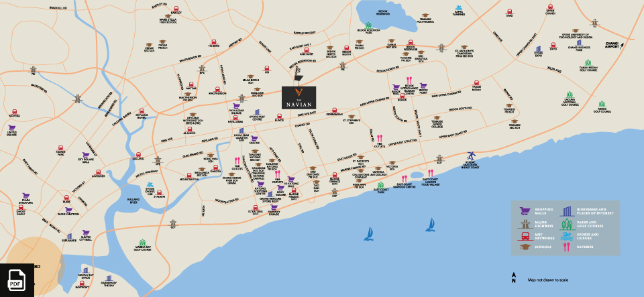Select the Xtreme Skatepark icon at East Coast
The height and width of the screenshot is (297, 644).
click(x=471, y=156)
